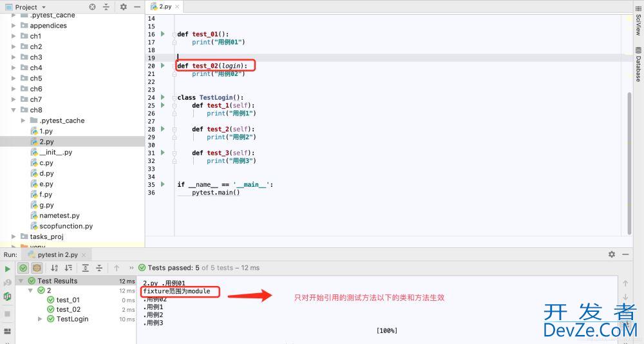Run test_01 from gutter arrow
This screenshot has width=644, height=344.
(x=163, y=34)
